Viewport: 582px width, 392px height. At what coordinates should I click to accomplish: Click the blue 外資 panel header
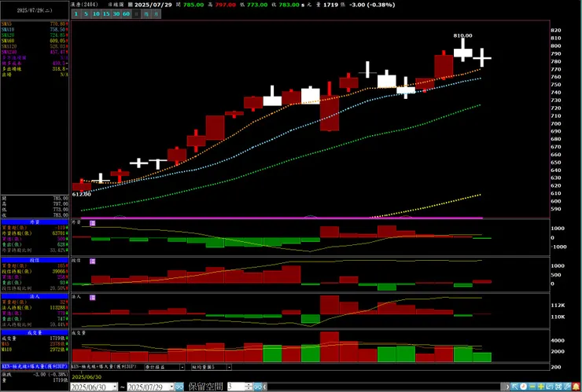coord(35,222)
